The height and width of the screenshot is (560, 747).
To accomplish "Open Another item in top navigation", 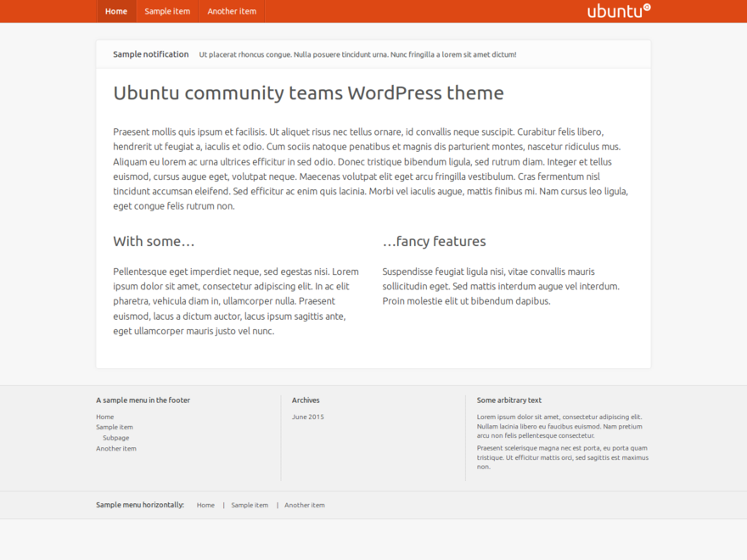I will [x=232, y=11].
